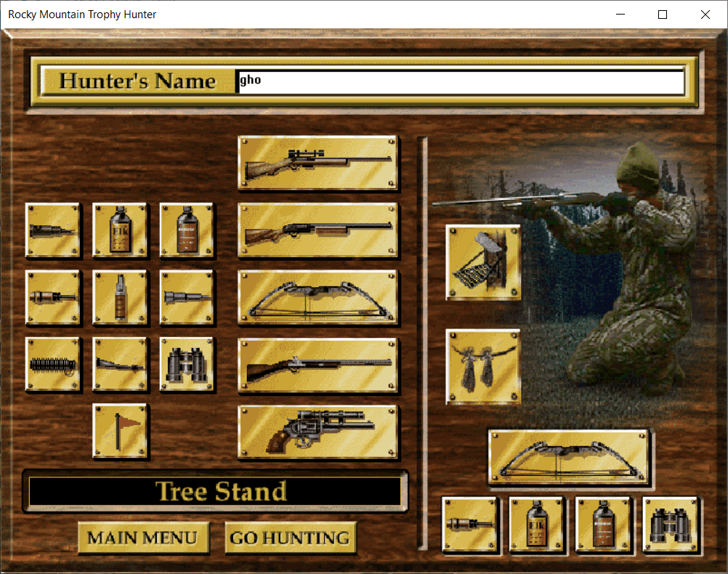
Task: Click the tree stand plaque beside the hunter
Action: [483, 262]
